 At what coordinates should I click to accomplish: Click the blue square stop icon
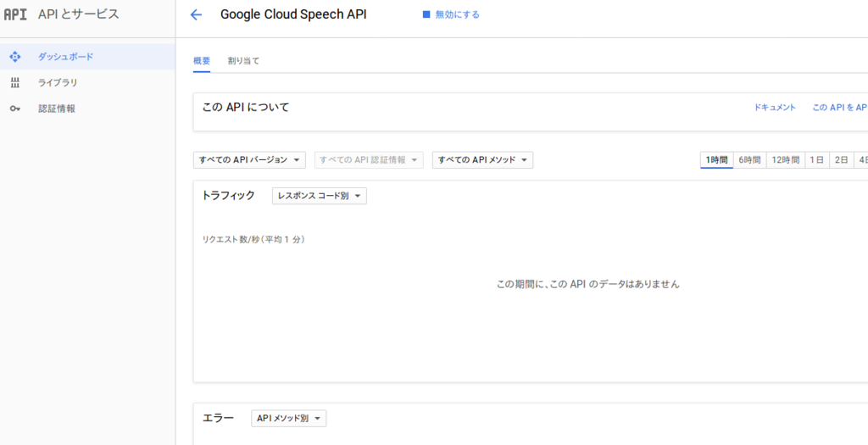pyautogui.click(x=426, y=15)
